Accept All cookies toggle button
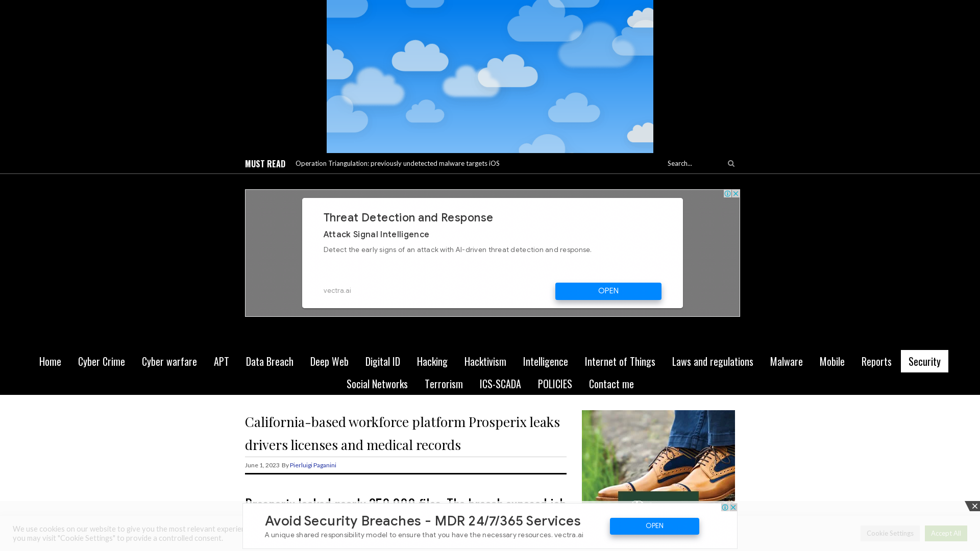980x551 pixels. point(946,533)
